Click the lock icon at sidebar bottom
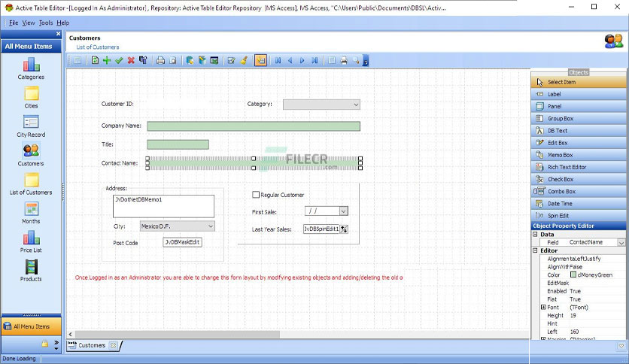This screenshot has width=629, height=364. coord(45,344)
